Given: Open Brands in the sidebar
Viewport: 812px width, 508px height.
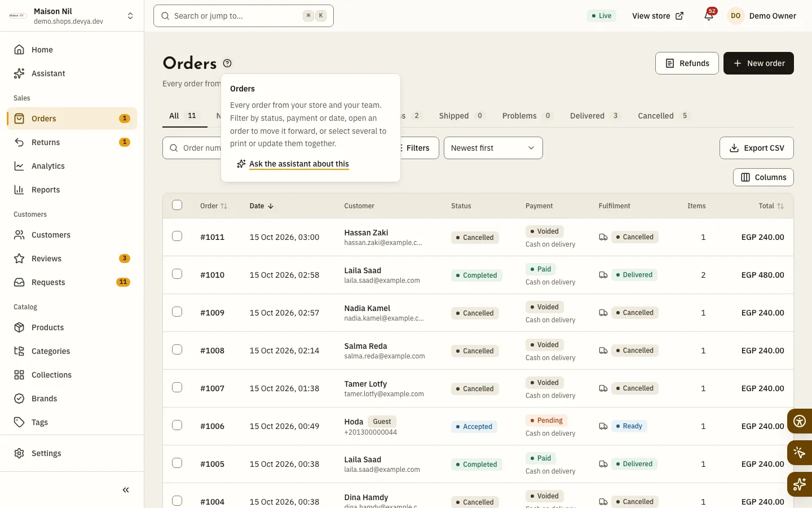Looking at the screenshot, I should pyautogui.click(x=72, y=398).
